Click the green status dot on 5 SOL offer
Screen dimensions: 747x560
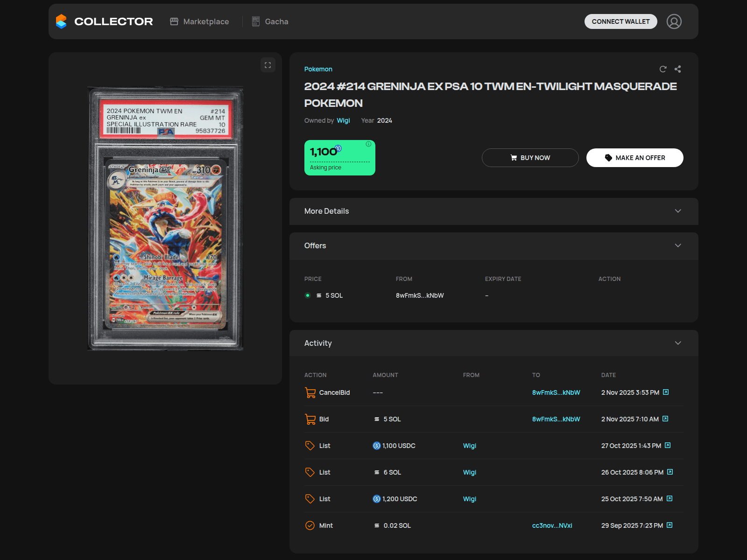point(308,295)
